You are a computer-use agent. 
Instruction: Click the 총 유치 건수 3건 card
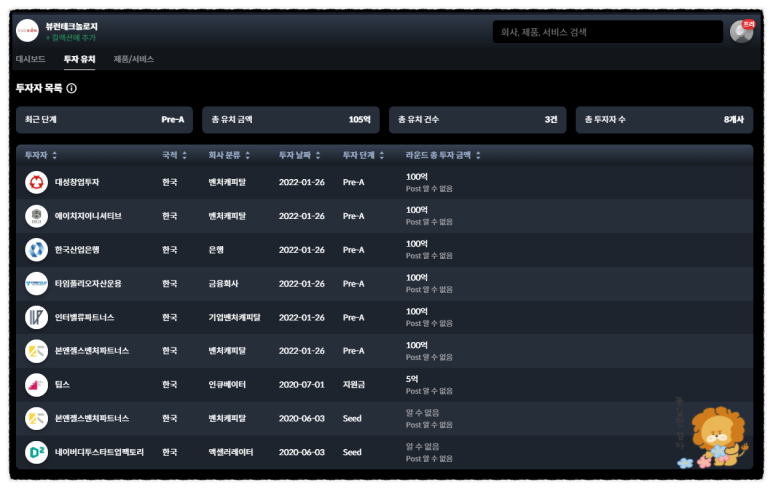click(x=478, y=120)
